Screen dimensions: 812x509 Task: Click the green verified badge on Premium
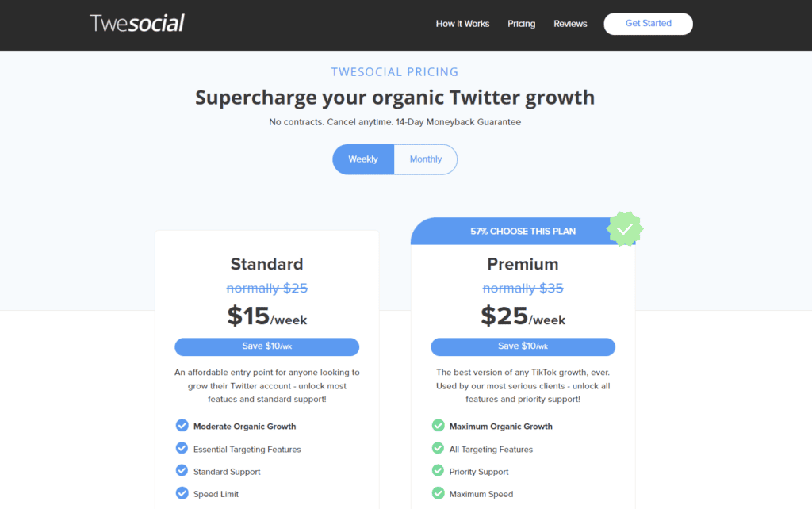coord(625,229)
